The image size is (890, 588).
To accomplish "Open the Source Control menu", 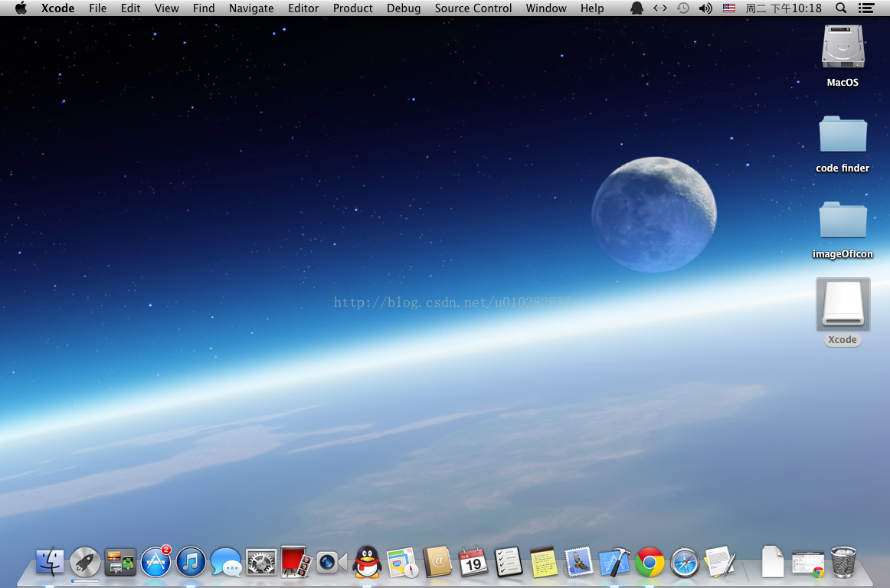I will (x=473, y=8).
